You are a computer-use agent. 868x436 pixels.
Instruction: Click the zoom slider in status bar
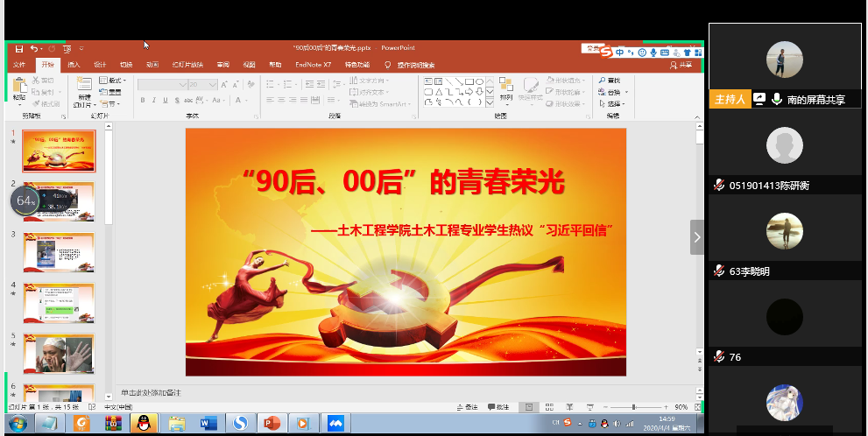(x=635, y=407)
